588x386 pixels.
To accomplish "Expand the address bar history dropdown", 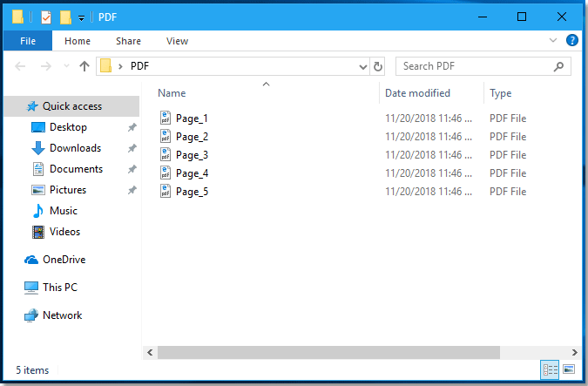I will pos(363,66).
